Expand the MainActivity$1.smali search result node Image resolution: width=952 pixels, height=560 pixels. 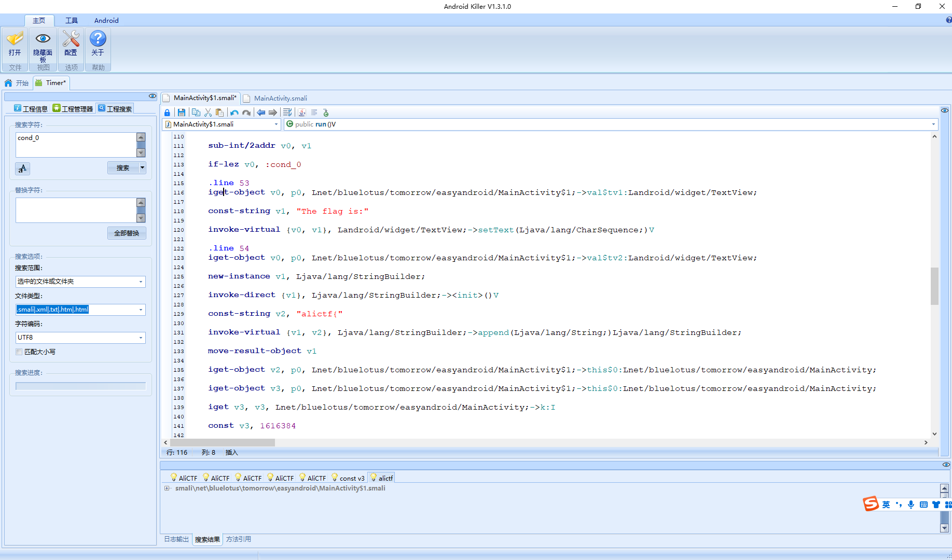(167, 488)
